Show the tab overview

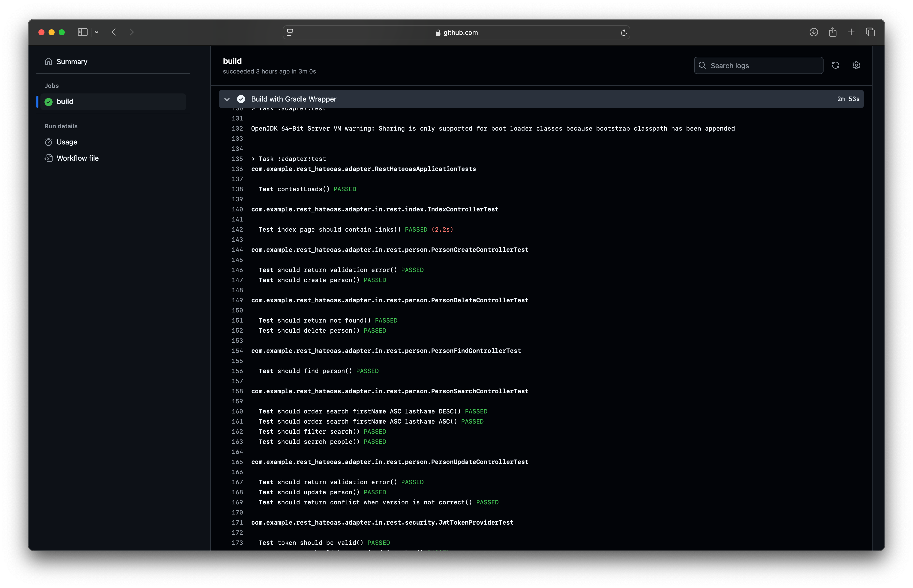pyautogui.click(x=870, y=32)
